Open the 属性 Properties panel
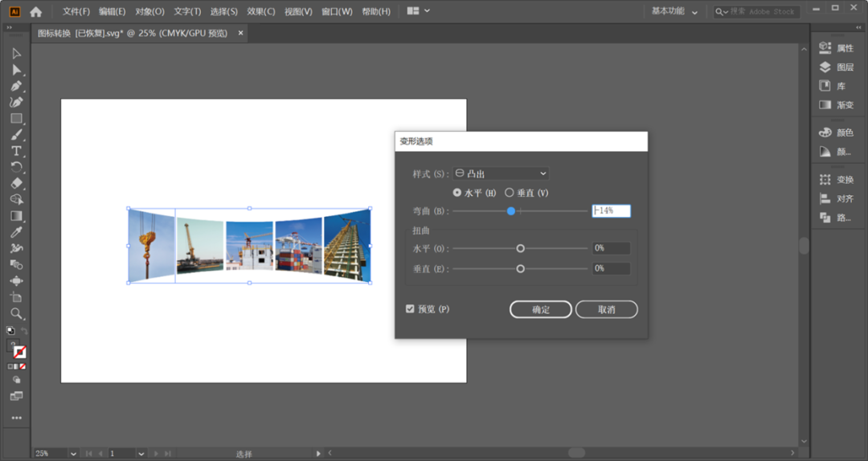This screenshot has height=461, width=868. [837, 48]
